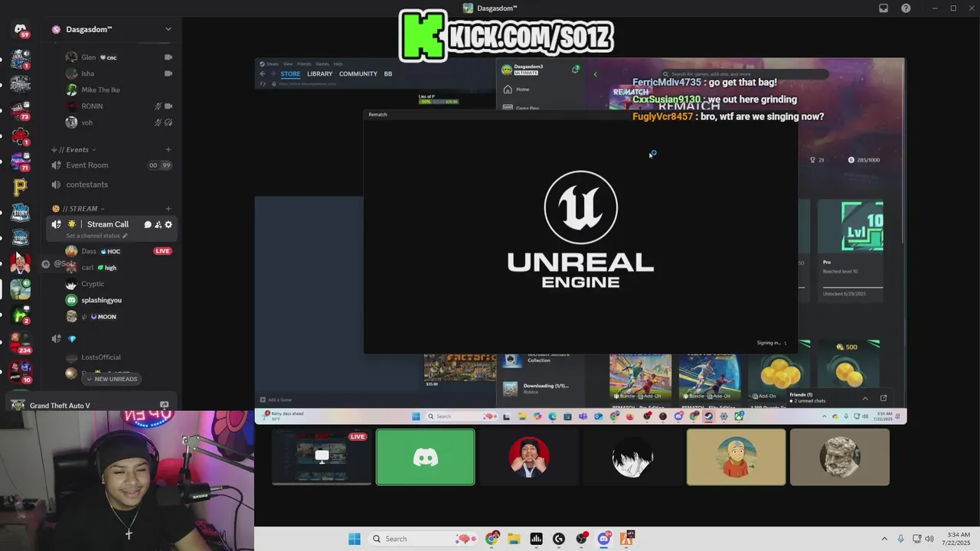
Task: Select Aang avatar participant tile
Action: (x=736, y=457)
